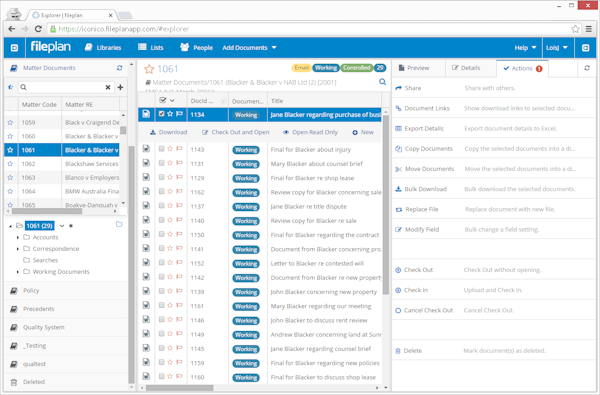This screenshot has width=600, height=395.
Task: Star document 1143
Action: 170,149
